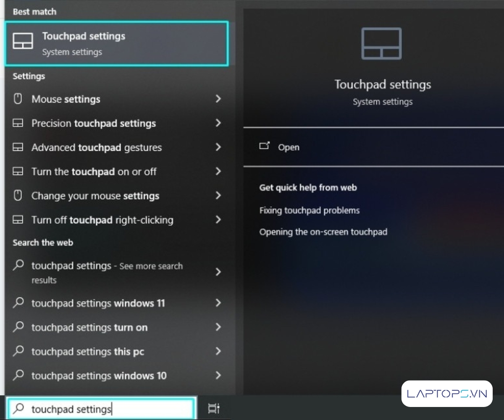Image resolution: width=504 pixels, height=420 pixels.
Task: Click the magnifier icon beside touchpad settings windows 11
Action: pyautogui.click(x=18, y=302)
